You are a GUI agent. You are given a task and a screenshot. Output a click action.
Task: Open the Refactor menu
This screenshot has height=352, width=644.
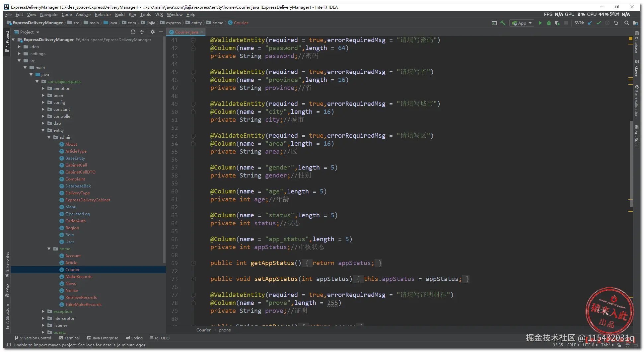pyautogui.click(x=103, y=15)
